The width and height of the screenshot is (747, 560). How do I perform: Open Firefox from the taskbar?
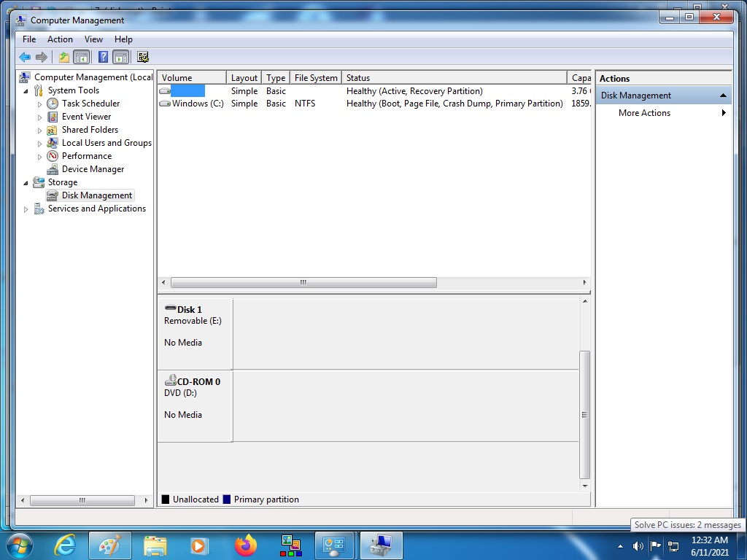246,545
